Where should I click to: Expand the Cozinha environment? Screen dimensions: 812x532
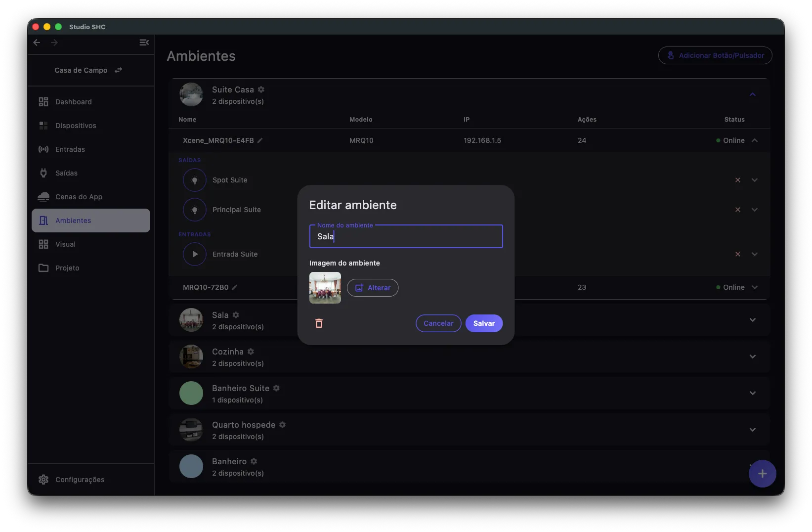point(753,356)
